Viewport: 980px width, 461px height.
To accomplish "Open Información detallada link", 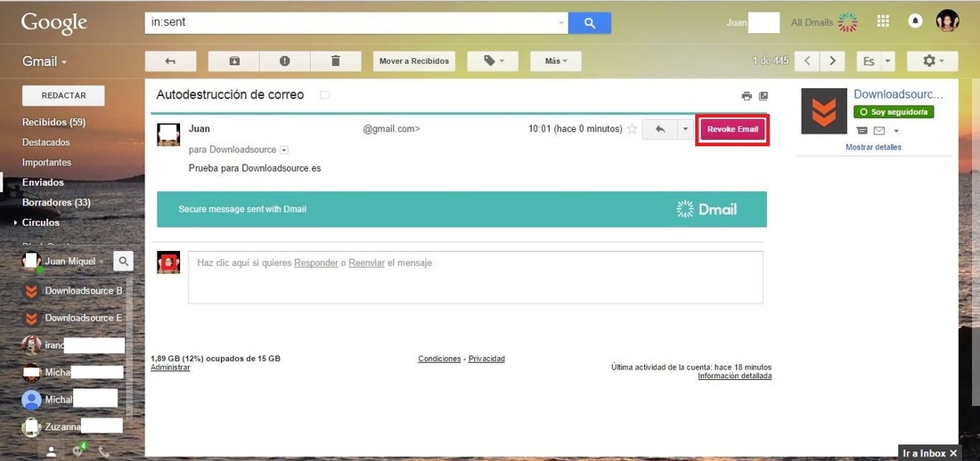I will [x=734, y=376].
